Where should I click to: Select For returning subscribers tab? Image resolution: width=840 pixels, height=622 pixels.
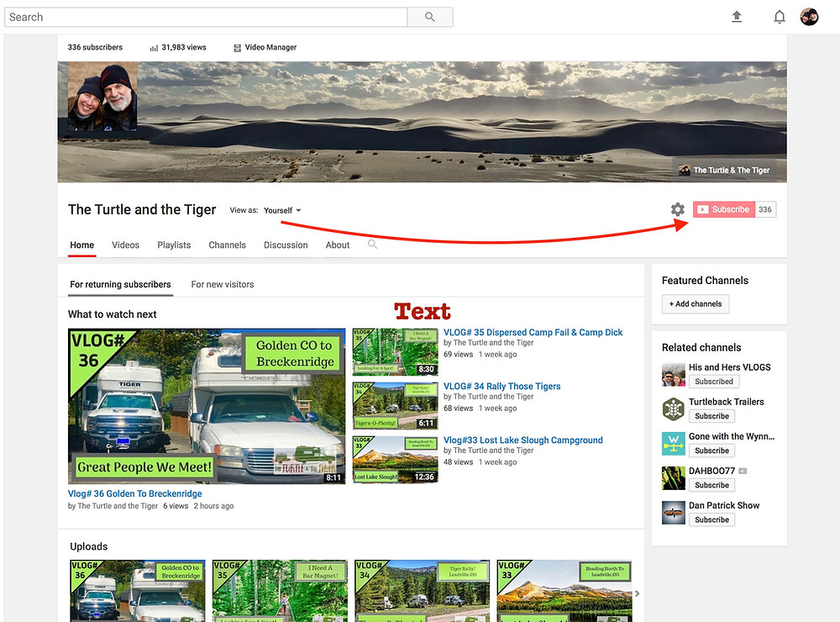(120, 285)
